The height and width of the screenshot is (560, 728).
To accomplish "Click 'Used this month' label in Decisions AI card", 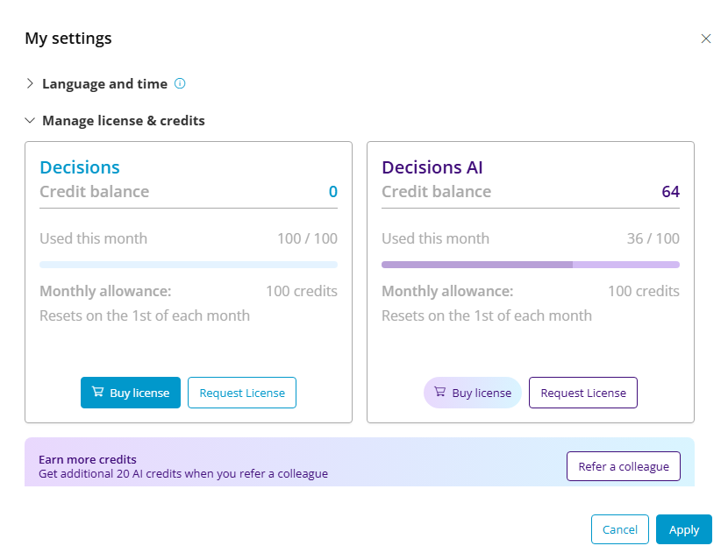I will point(436,238).
